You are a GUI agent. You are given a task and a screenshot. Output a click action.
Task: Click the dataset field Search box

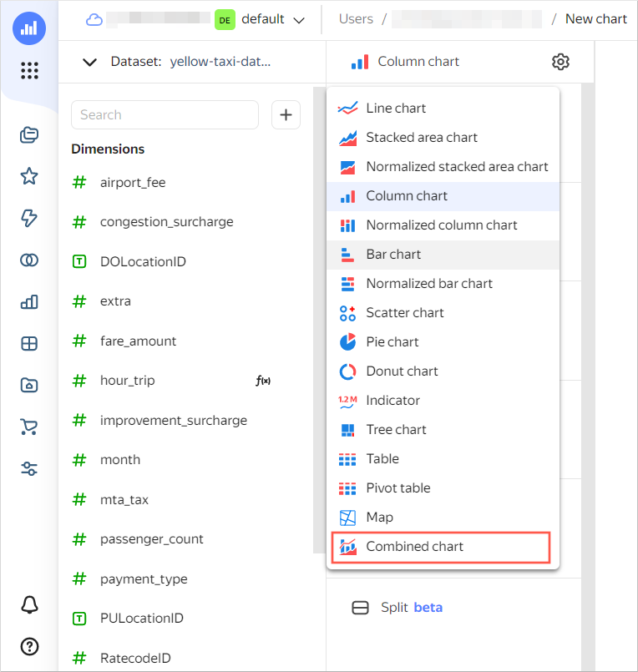(x=165, y=115)
